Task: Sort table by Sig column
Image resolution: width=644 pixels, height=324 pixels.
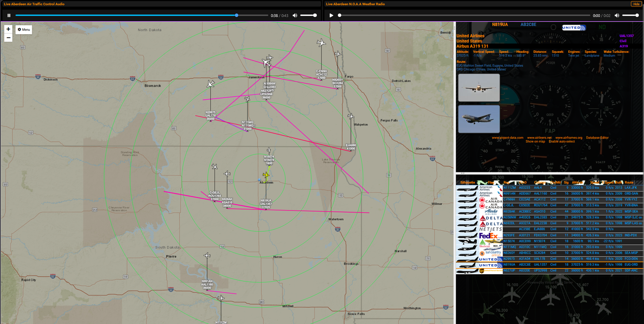Action: coord(567,182)
